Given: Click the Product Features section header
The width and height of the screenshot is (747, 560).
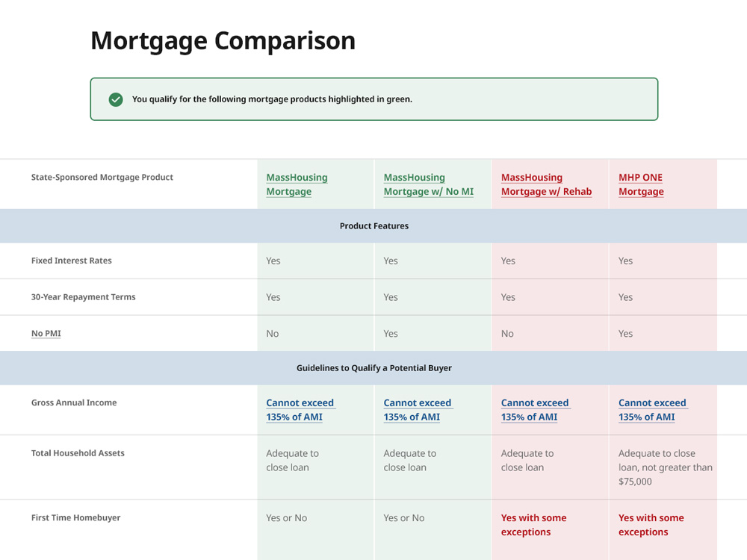Looking at the screenshot, I should (x=373, y=226).
